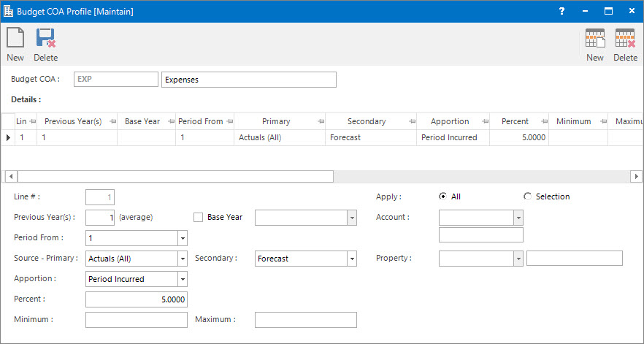This screenshot has width=644, height=344.
Task: Click the pin icon on Apportion column
Action: 486,122
